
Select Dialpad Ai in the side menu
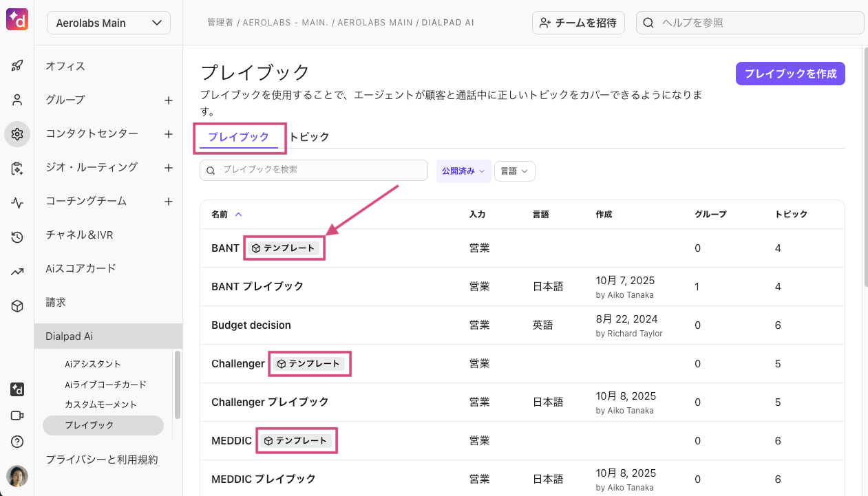(x=108, y=336)
